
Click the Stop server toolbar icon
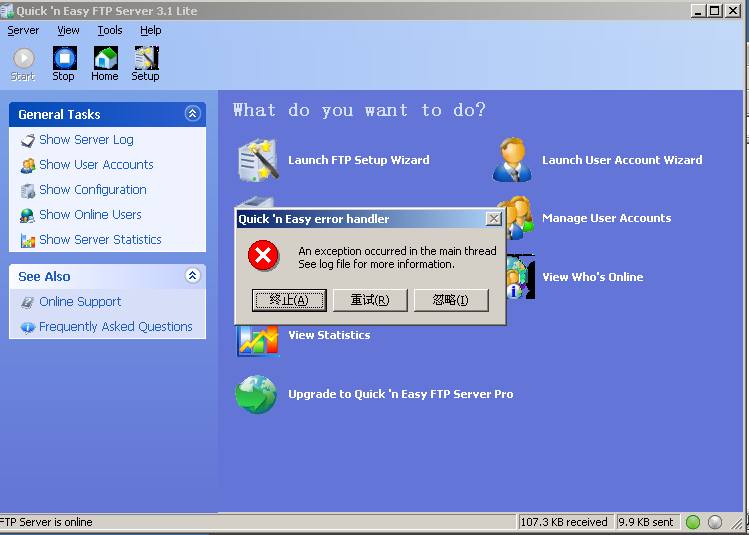(x=64, y=59)
